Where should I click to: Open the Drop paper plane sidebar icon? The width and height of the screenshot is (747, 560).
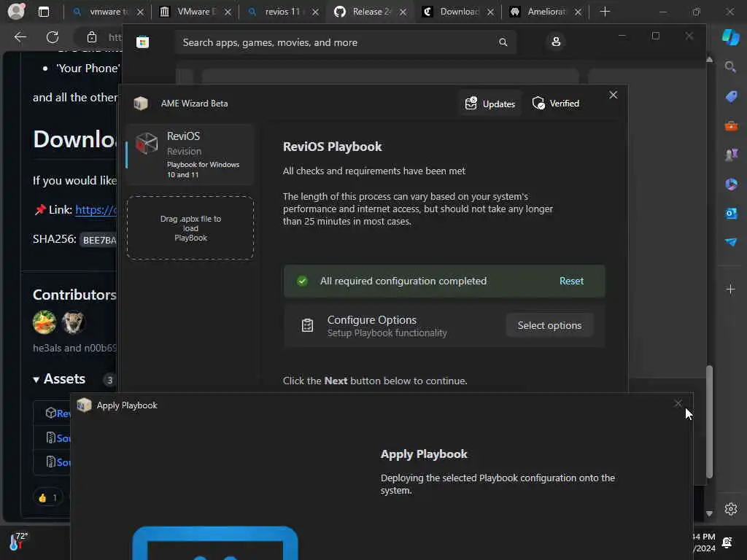coord(731,242)
